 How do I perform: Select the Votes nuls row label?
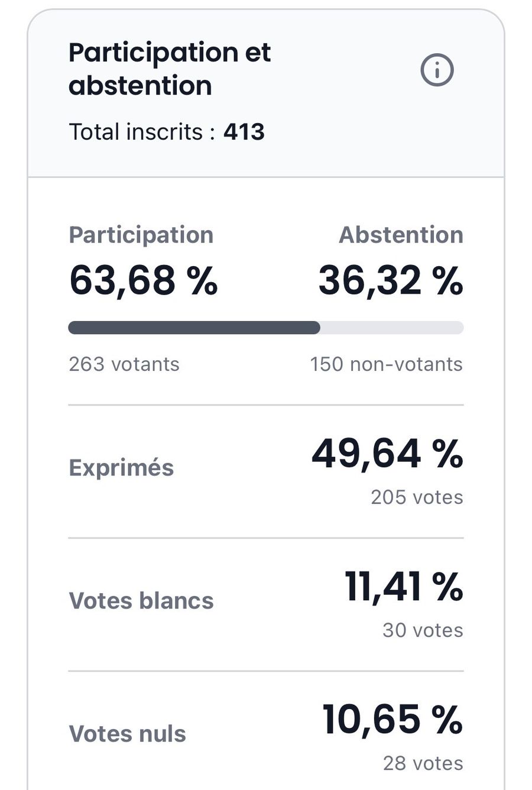coord(128,734)
